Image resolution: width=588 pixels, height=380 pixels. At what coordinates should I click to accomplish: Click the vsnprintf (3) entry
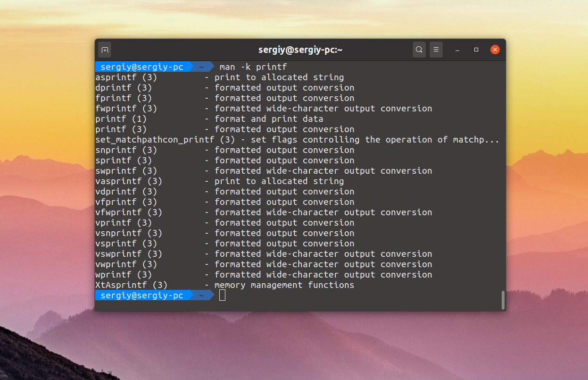point(129,233)
